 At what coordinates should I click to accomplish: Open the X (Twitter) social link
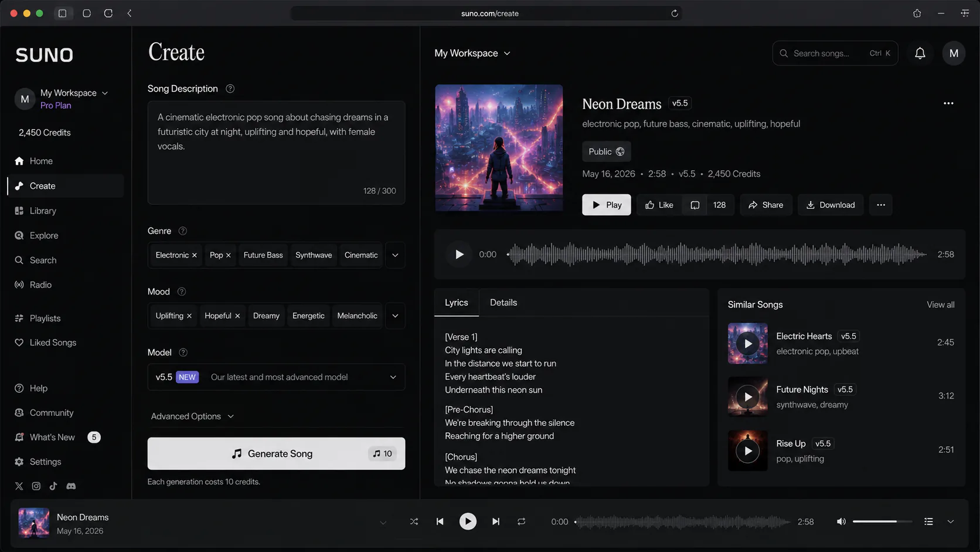point(19,486)
